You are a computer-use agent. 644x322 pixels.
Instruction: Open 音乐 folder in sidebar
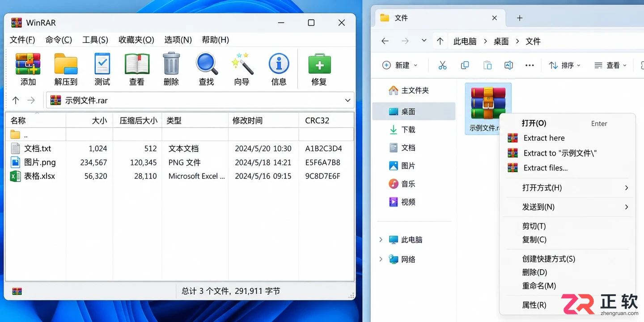402,184
